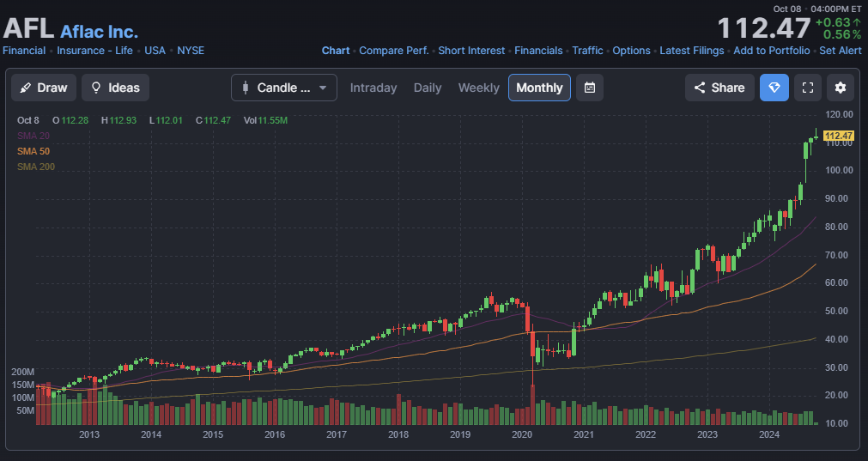
Task: Click the 2013 year axis label
Action: tap(89, 434)
